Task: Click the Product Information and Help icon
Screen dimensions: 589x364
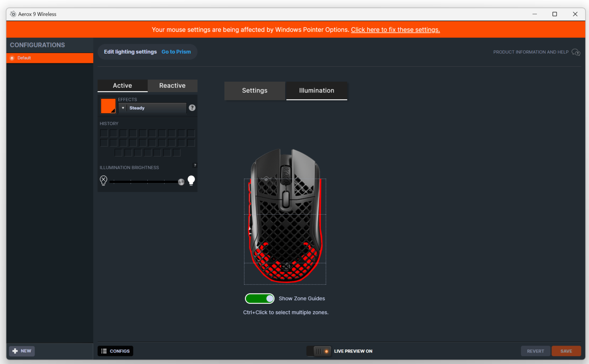Action: [576, 52]
